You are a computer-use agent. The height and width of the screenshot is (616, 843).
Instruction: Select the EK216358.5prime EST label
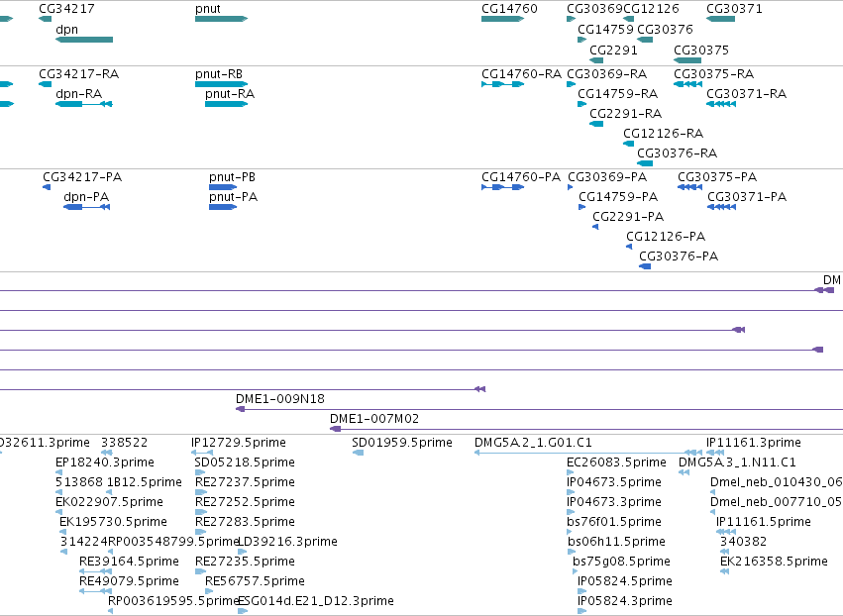775,562
